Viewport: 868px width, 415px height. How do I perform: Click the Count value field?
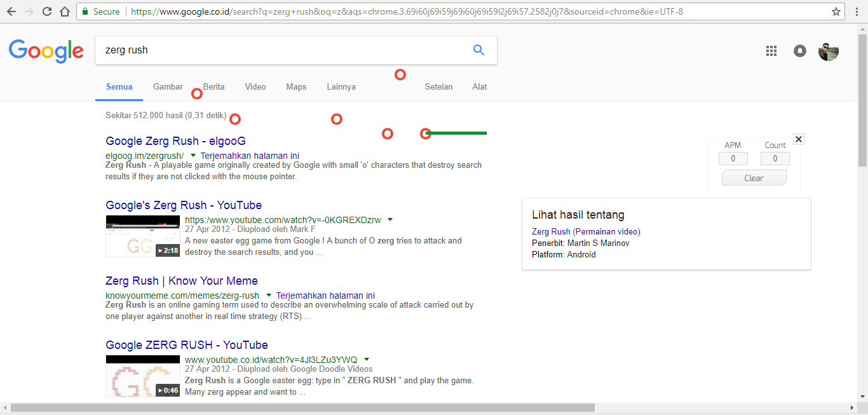tap(775, 159)
